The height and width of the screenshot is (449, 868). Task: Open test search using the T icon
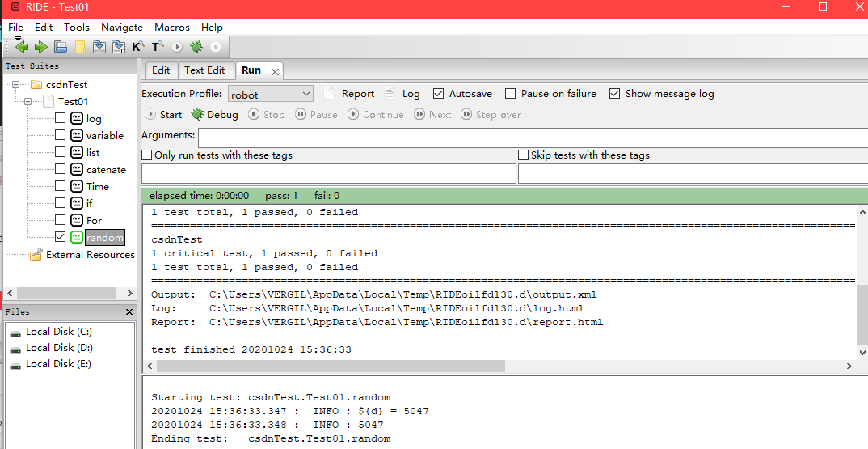pos(158,47)
